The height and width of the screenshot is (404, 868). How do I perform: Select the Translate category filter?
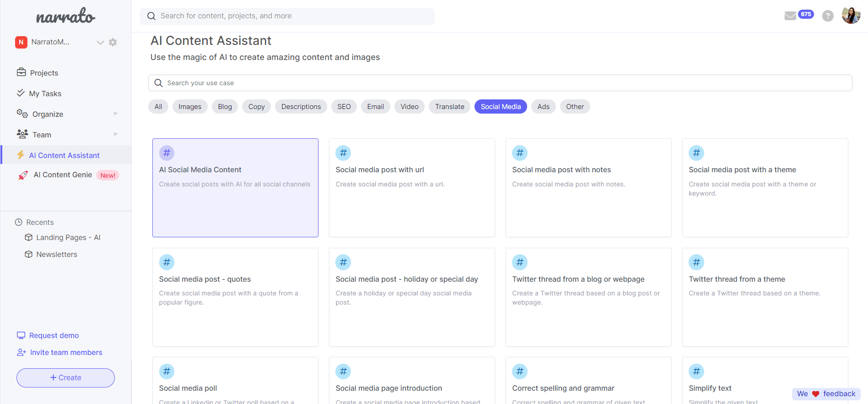coord(449,107)
